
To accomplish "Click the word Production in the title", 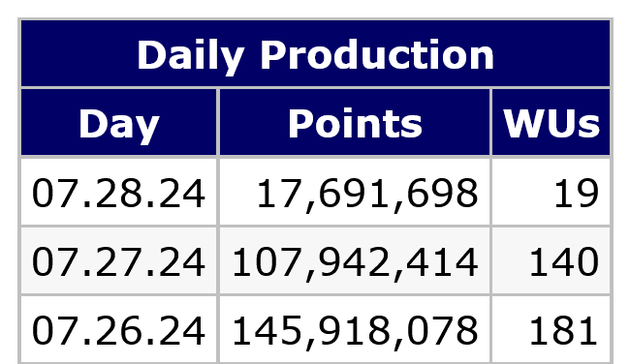I will pos(377,54).
